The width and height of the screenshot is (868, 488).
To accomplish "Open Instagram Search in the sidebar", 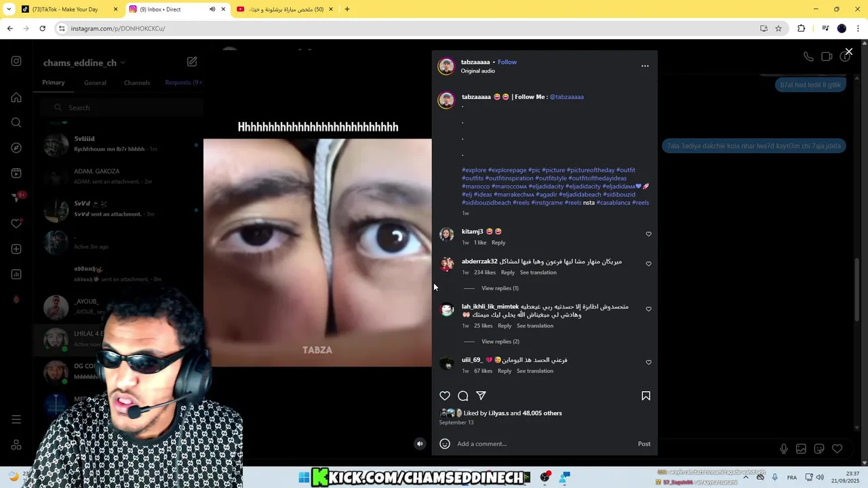I will [16, 123].
